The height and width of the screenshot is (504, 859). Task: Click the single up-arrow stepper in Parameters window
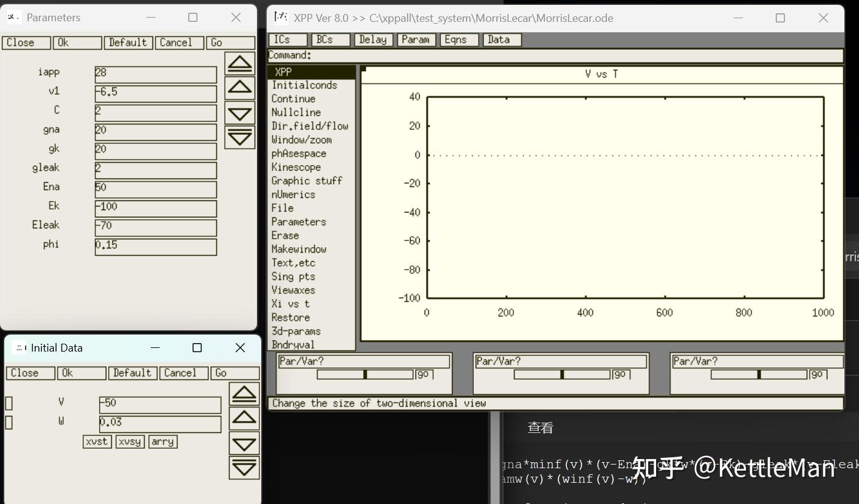tap(240, 87)
